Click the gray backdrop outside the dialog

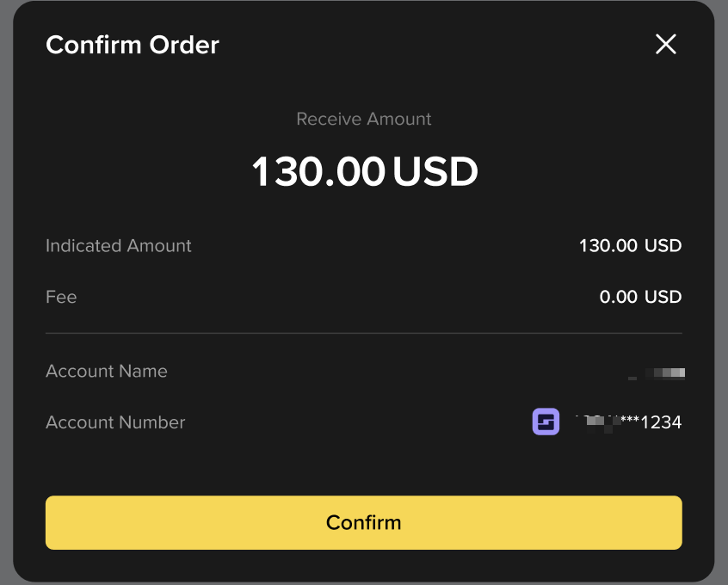(5, 292)
